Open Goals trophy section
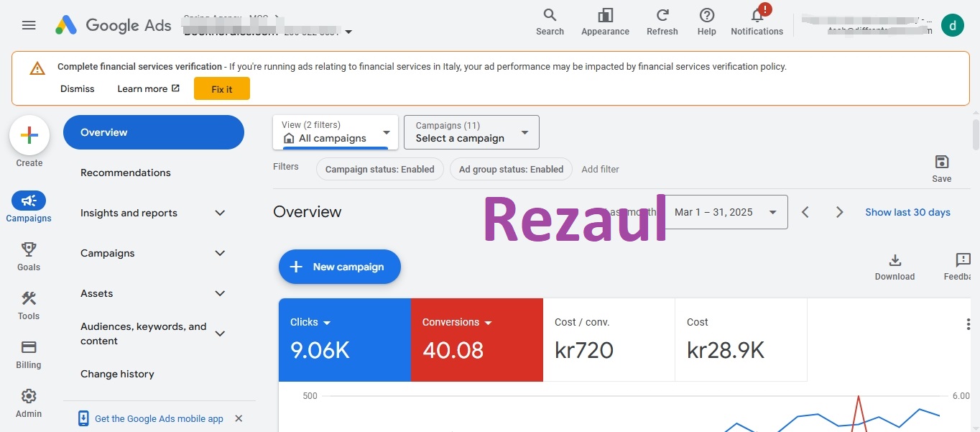980x432 pixels. click(29, 256)
